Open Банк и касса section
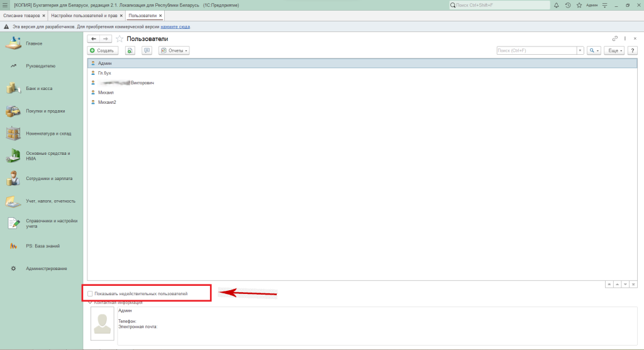The width and height of the screenshot is (644, 350). click(x=39, y=89)
